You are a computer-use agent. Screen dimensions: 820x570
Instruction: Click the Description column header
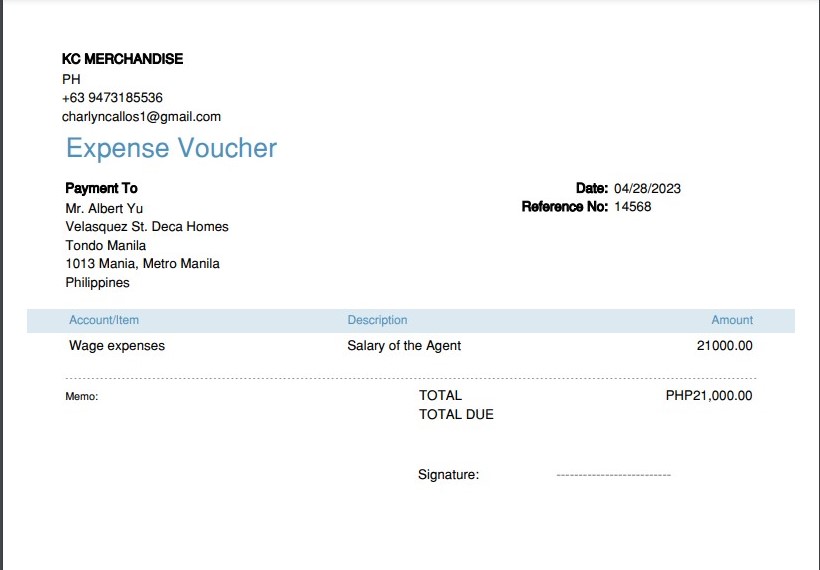tap(377, 320)
